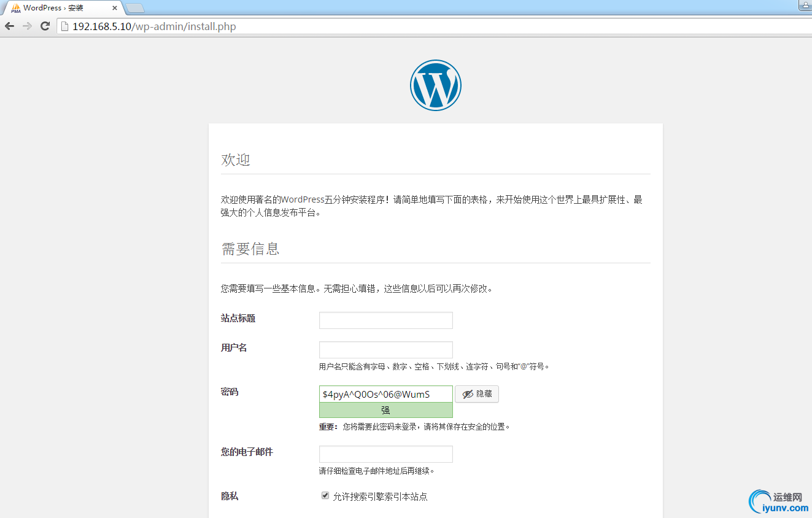This screenshot has width=812, height=518.
Task: Hide the password with the 隐藏 button
Action: pyautogui.click(x=477, y=394)
